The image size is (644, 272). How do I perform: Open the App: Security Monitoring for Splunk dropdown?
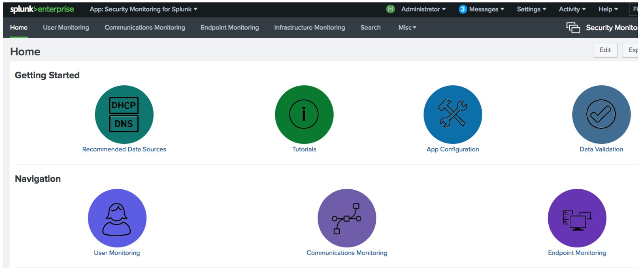point(143,9)
